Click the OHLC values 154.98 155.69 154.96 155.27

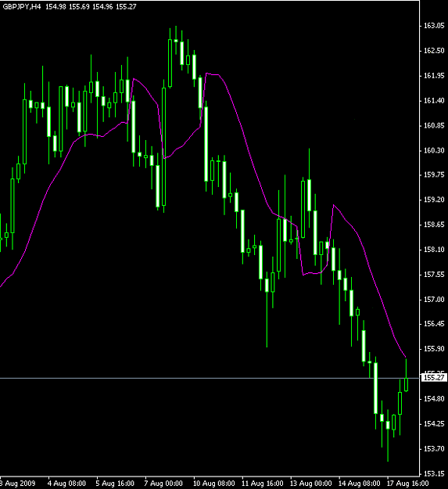point(91,6)
